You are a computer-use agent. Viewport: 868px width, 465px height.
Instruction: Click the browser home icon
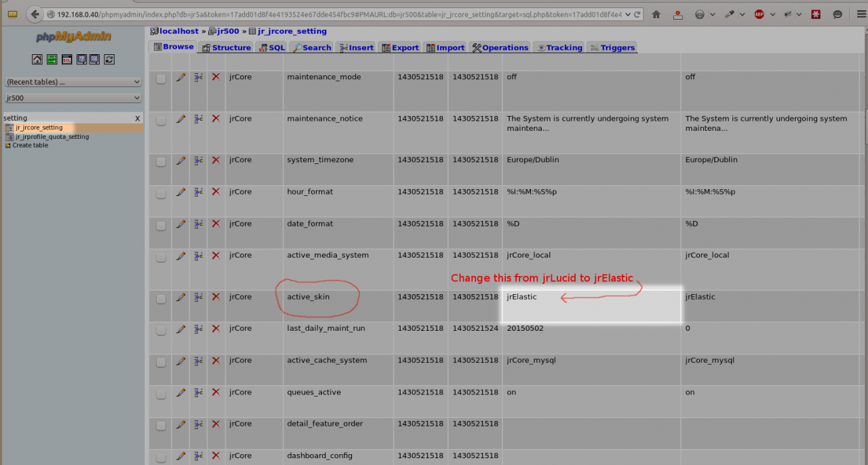[656, 14]
